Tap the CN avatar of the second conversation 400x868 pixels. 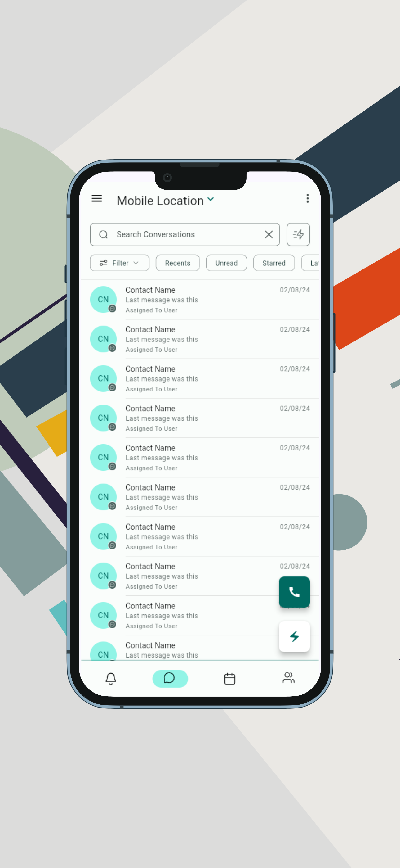click(x=103, y=339)
